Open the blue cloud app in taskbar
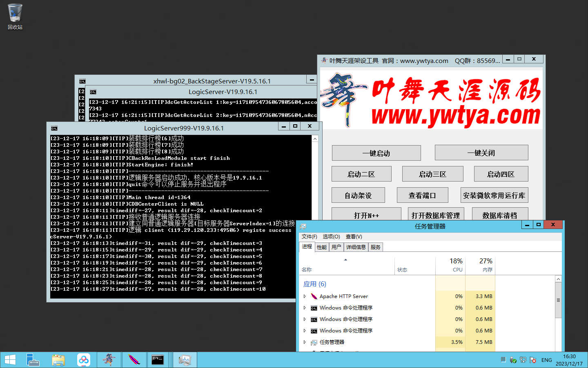 (84, 360)
